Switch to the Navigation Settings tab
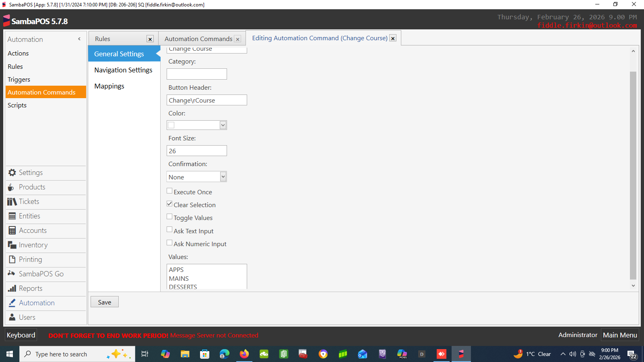 (x=123, y=70)
